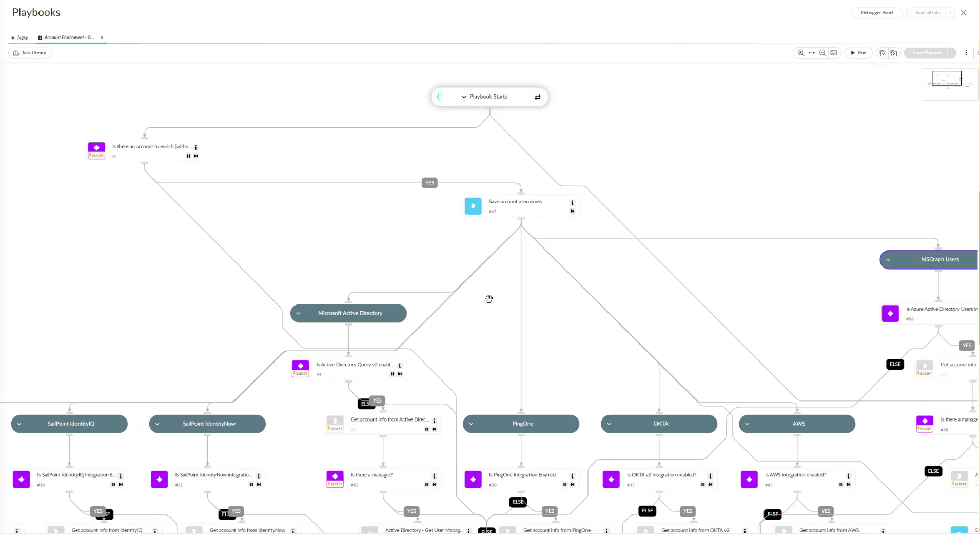Open the Task Library
The image size is (980, 534).
click(30, 53)
